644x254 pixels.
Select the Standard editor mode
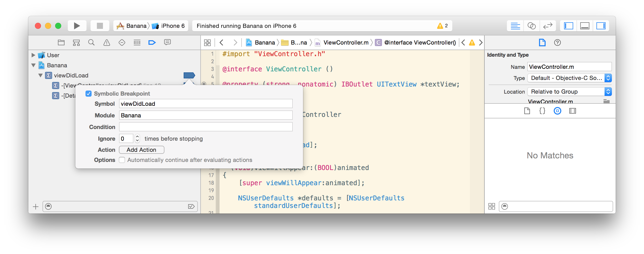(x=515, y=26)
